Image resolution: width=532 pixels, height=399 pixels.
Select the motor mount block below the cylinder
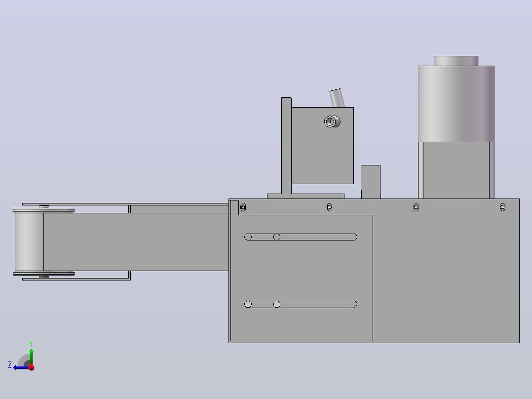456,170
